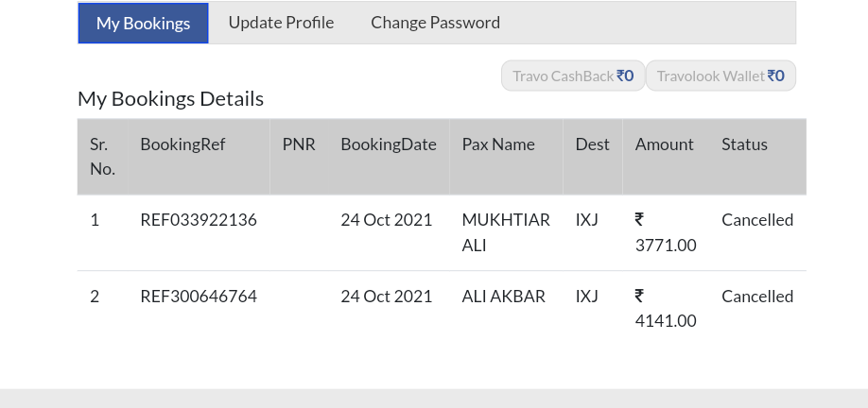868x408 pixels.
Task: Click the Status column header
Action: (744, 144)
